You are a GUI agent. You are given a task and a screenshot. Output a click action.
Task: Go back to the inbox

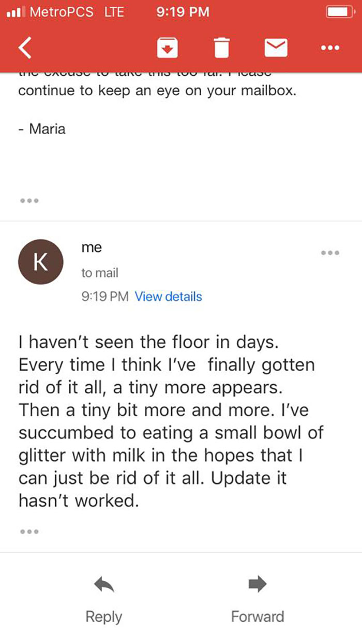coord(24,47)
